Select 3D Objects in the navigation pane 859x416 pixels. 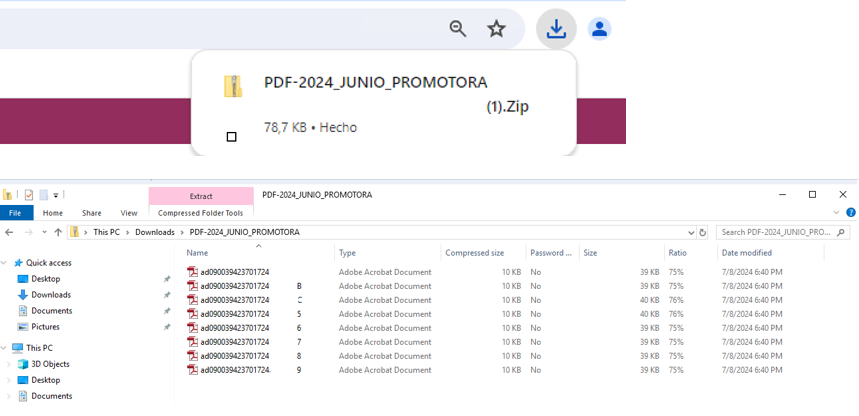50,364
